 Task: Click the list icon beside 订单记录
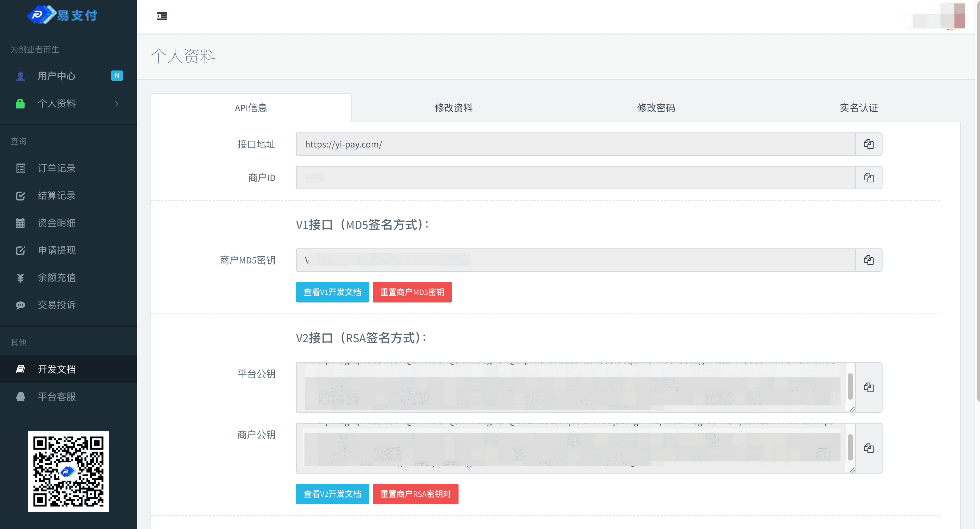(x=21, y=168)
